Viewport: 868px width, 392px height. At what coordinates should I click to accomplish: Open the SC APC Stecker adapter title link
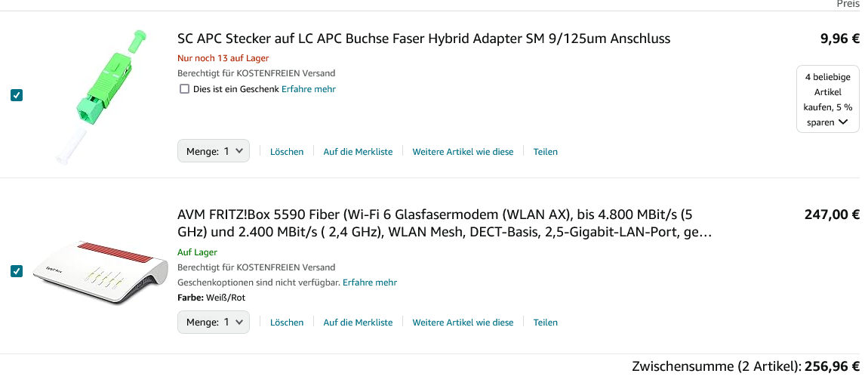[x=423, y=39]
